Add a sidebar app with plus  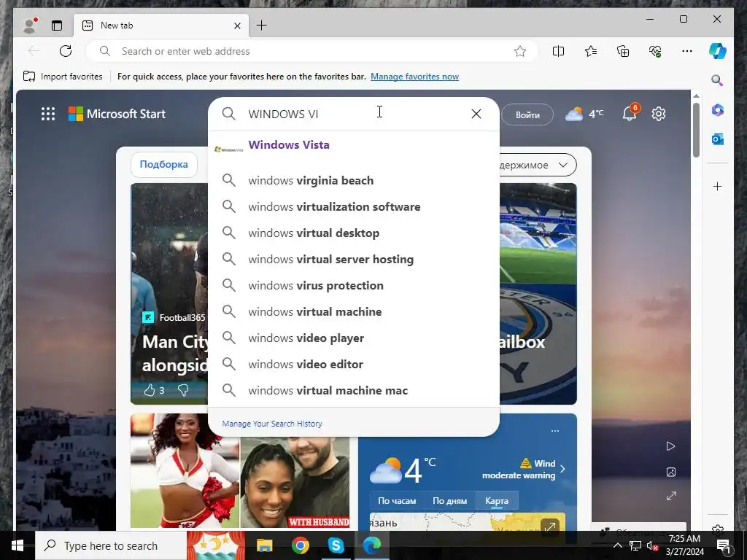[x=718, y=186]
